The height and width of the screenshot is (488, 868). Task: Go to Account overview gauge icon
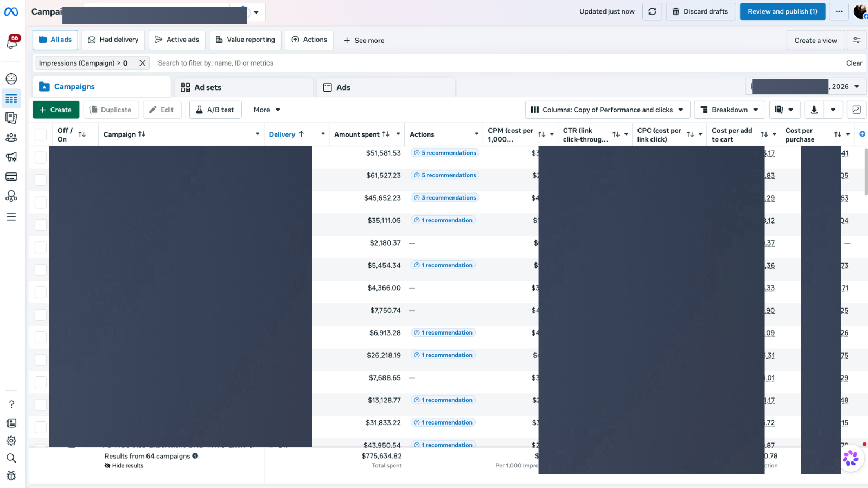tap(11, 79)
